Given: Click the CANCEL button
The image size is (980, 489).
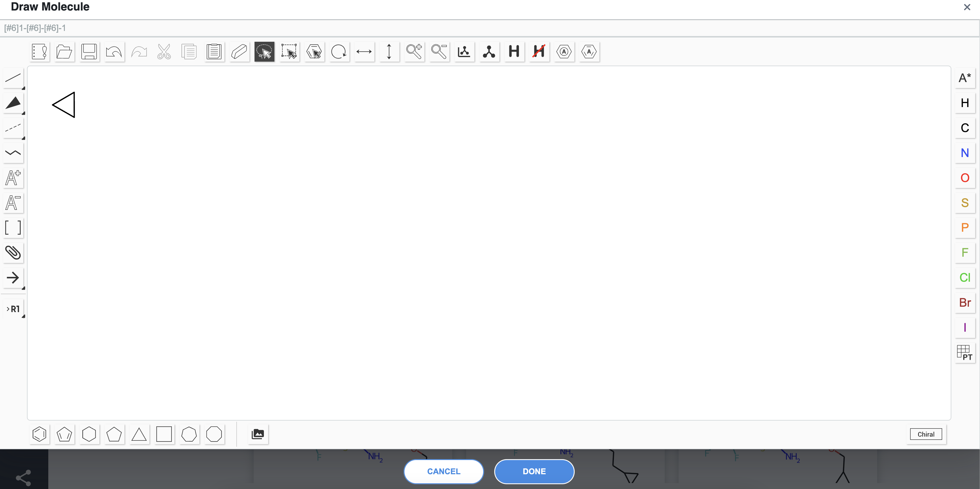Looking at the screenshot, I should [x=443, y=471].
